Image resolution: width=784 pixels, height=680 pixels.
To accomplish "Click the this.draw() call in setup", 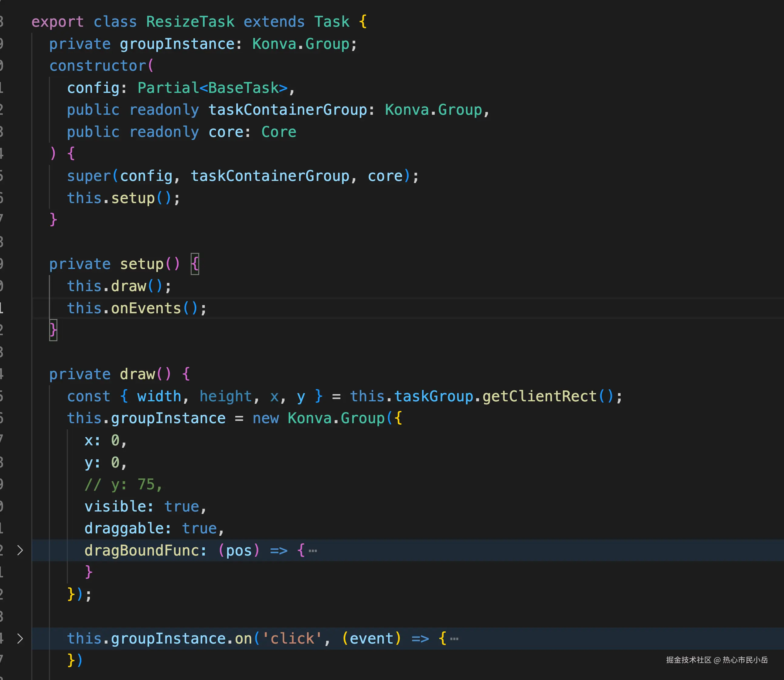I will click(x=128, y=286).
